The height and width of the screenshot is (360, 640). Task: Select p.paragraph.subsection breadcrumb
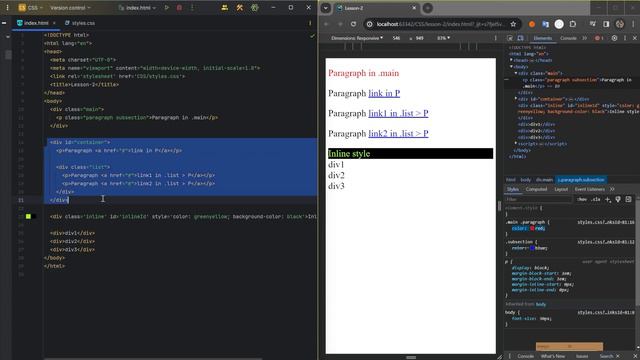(x=581, y=180)
